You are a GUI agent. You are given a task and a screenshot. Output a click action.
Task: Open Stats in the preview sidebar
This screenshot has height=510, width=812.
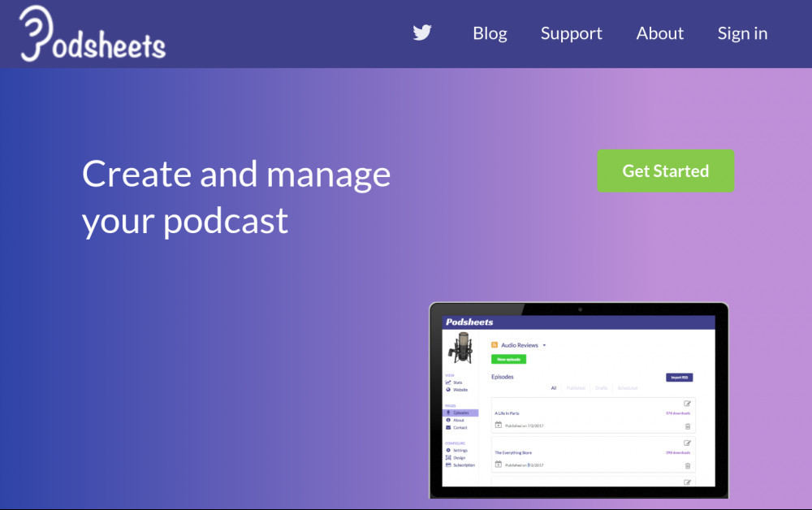tap(454, 382)
